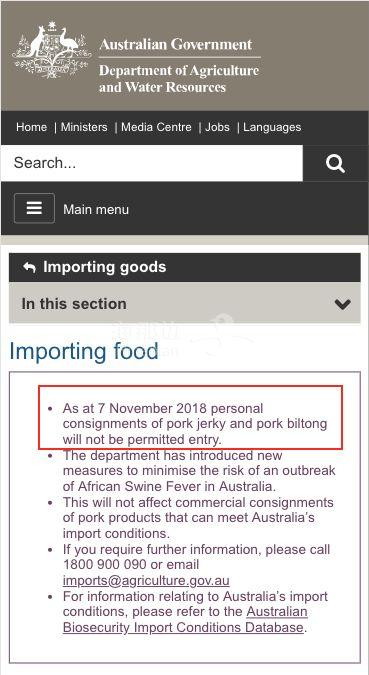Go to the Ministers page
This screenshot has width=369, height=675.
[84, 127]
